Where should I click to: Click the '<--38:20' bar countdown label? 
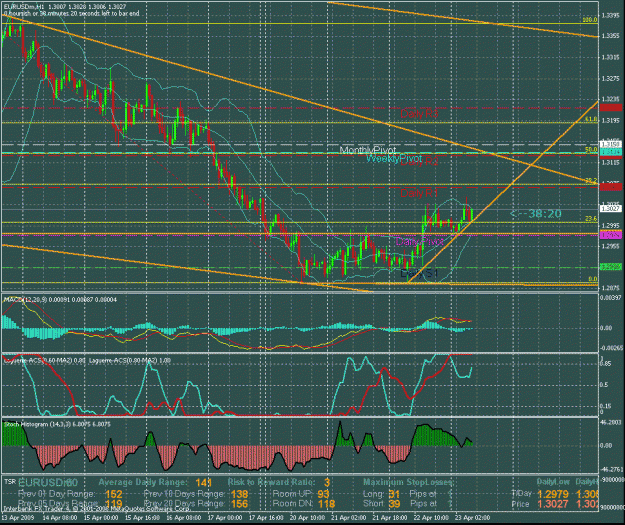536,214
